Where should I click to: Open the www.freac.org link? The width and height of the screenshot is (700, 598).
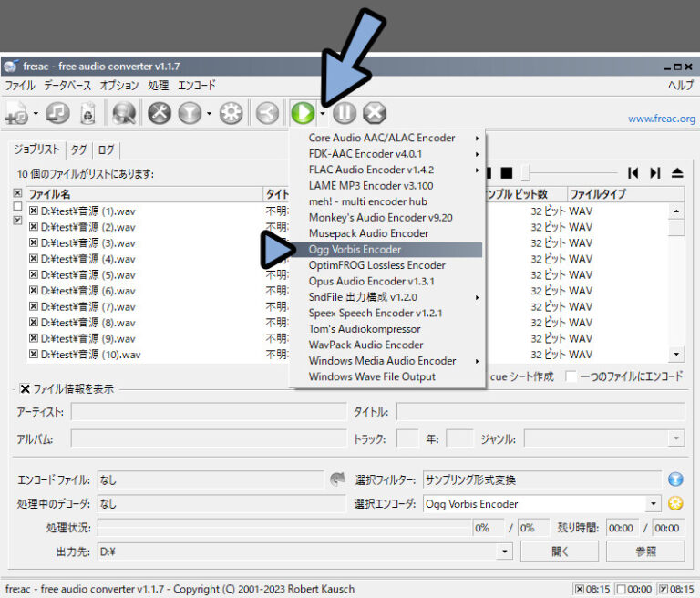click(x=661, y=119)
